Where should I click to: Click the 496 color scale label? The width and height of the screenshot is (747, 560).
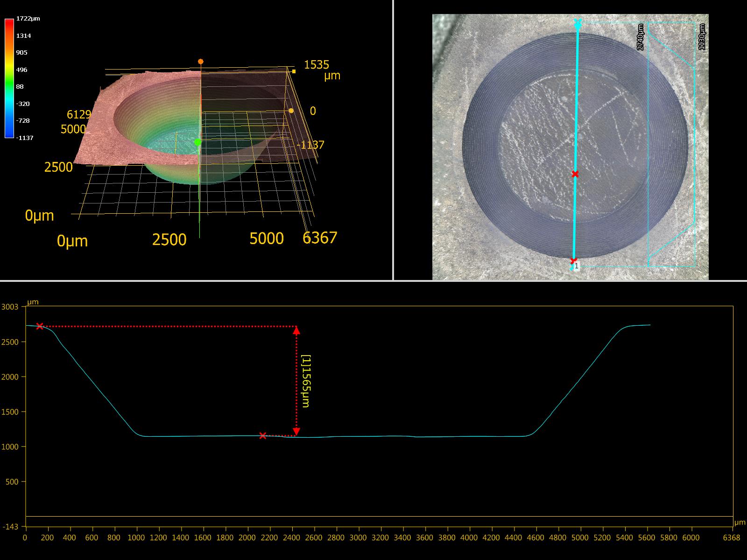[x=22, y=70]
